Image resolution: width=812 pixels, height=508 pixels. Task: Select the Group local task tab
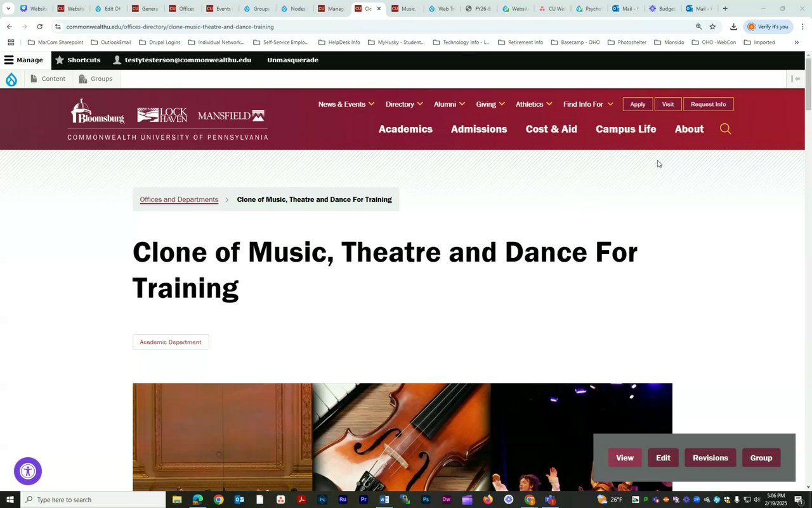[x=761, y=458]
